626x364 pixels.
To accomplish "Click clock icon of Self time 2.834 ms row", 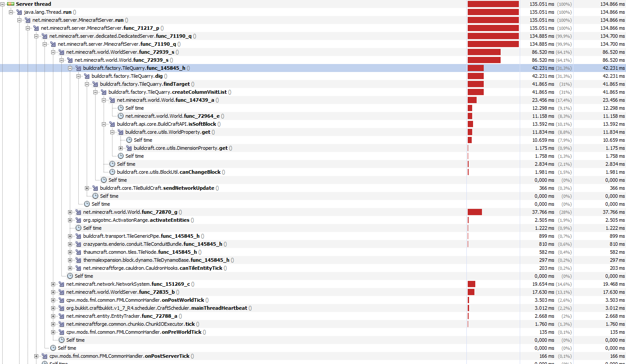I will coord(112,164).
